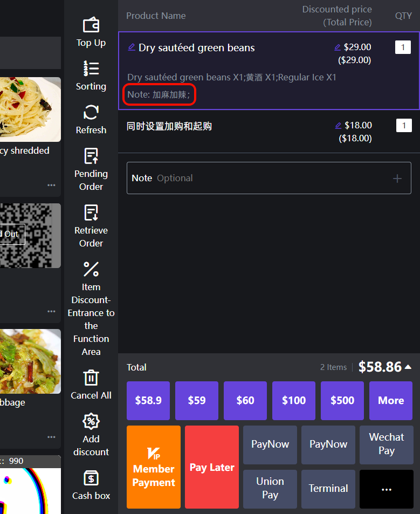420x514 pixels.
Task: Click the Sorting list icon
Action: tap(91, 68)
